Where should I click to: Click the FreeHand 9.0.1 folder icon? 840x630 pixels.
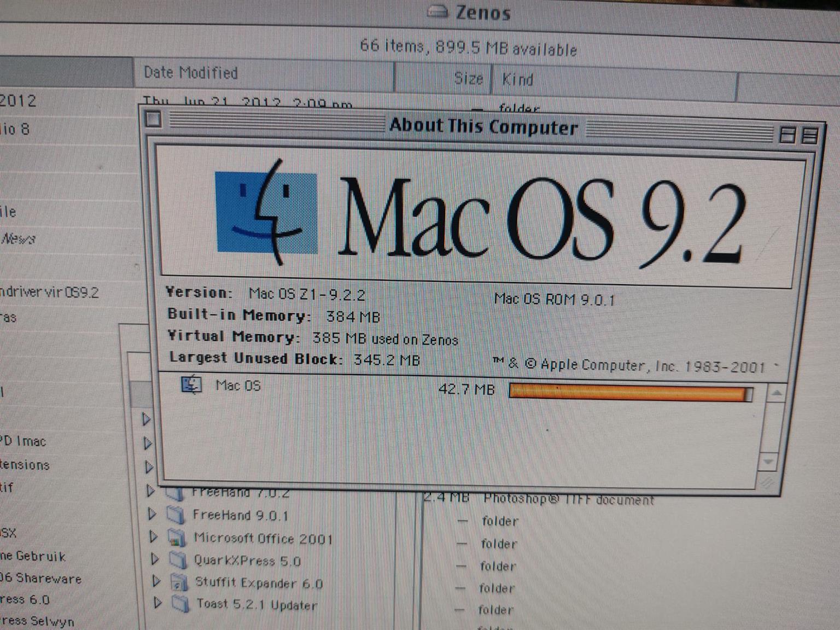click(x=175, y=515)
